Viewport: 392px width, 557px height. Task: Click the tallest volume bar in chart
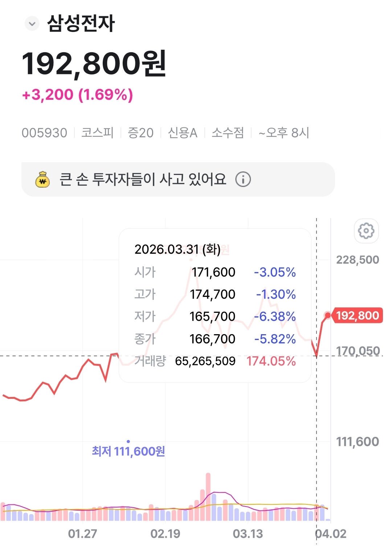point(208,497)
